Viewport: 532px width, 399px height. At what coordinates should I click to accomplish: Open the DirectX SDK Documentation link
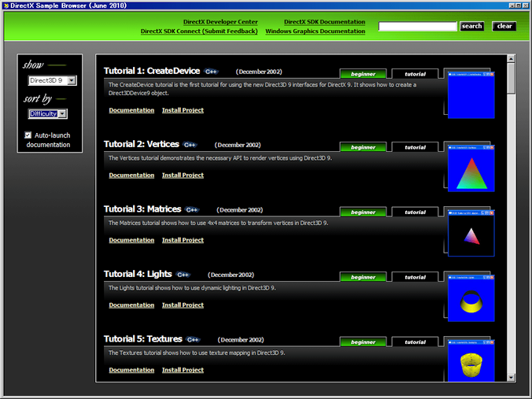pyautogui.click(x=325, y=22)
